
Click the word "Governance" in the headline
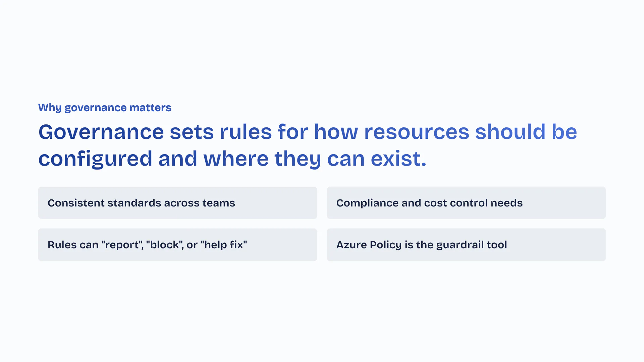pyautogui.click(x=101, y=132)
